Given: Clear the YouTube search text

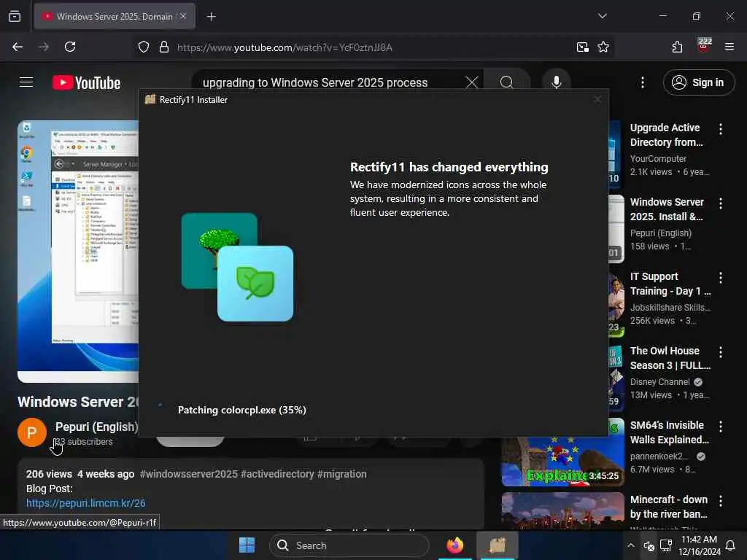Looking at the screenshot, I should click(x=472, y=82).
